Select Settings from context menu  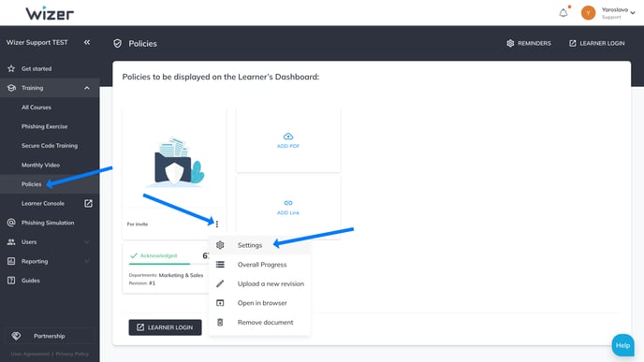[x=259, y=245]
